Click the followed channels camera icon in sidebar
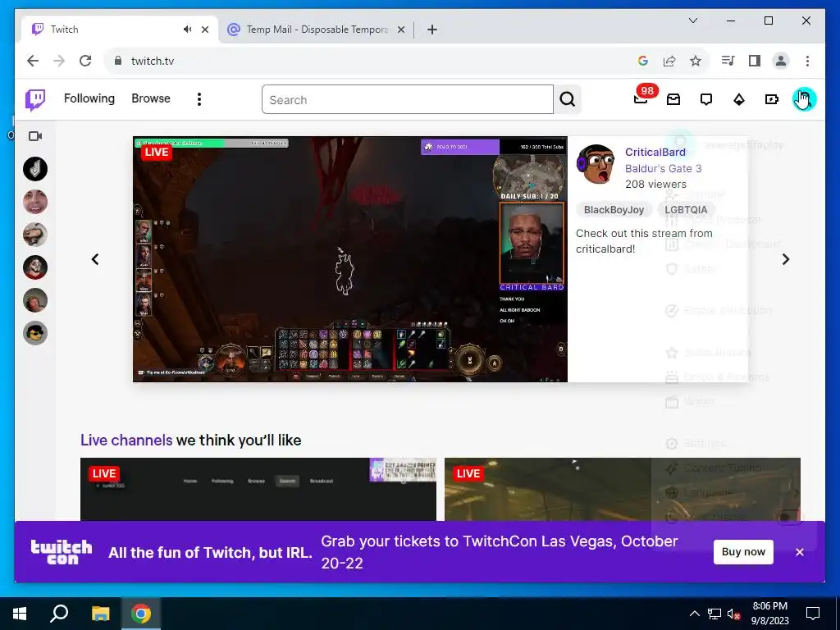Screen dimensions: 840x630 35,136
